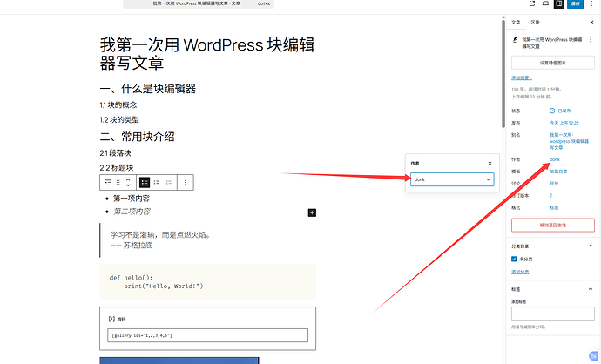Open block toolbar three-dot options

pos(186,182)
